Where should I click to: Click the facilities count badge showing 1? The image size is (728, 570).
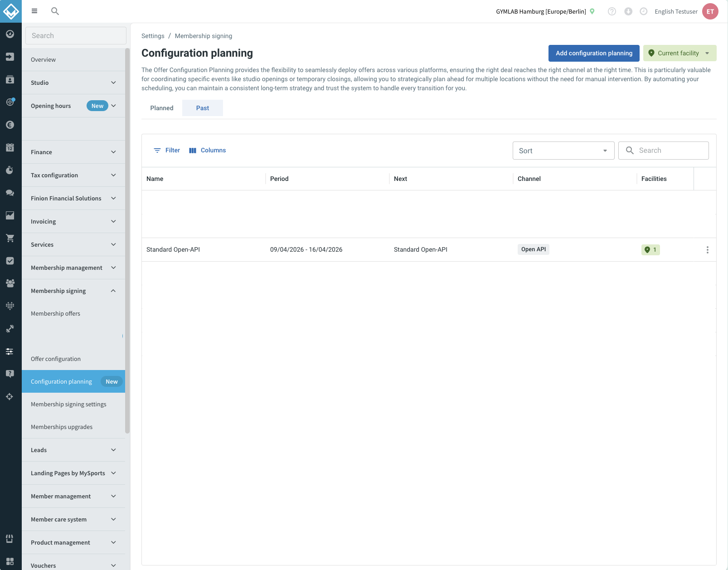[650, 250]
